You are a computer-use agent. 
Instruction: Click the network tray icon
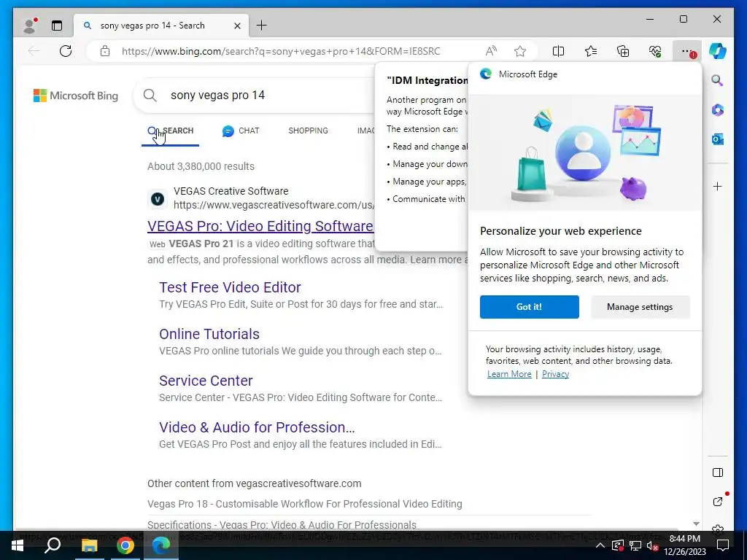(635, 545)
